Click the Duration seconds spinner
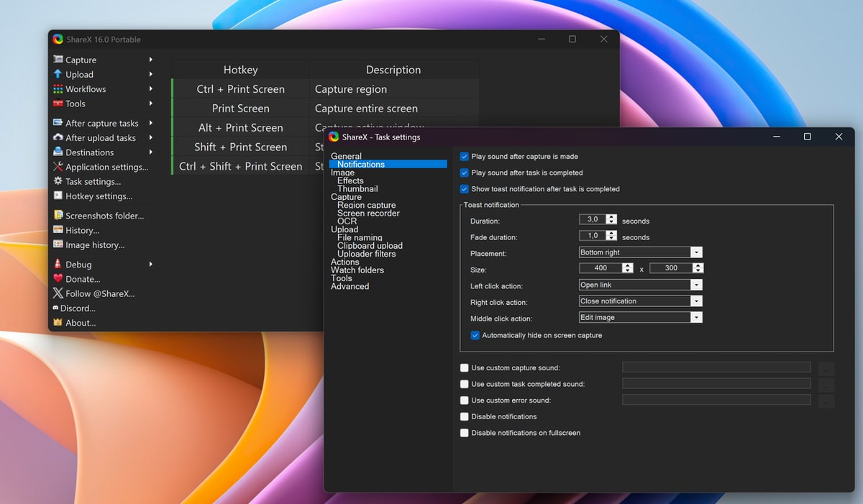Image resolution: width=863 pixels, height=504 pixels. (x=598, y=219)
